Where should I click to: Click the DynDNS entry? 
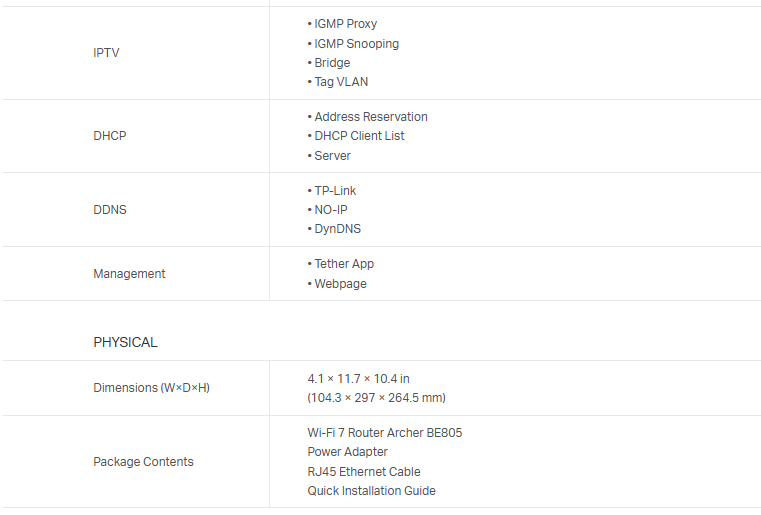click(x=337, y=229)
